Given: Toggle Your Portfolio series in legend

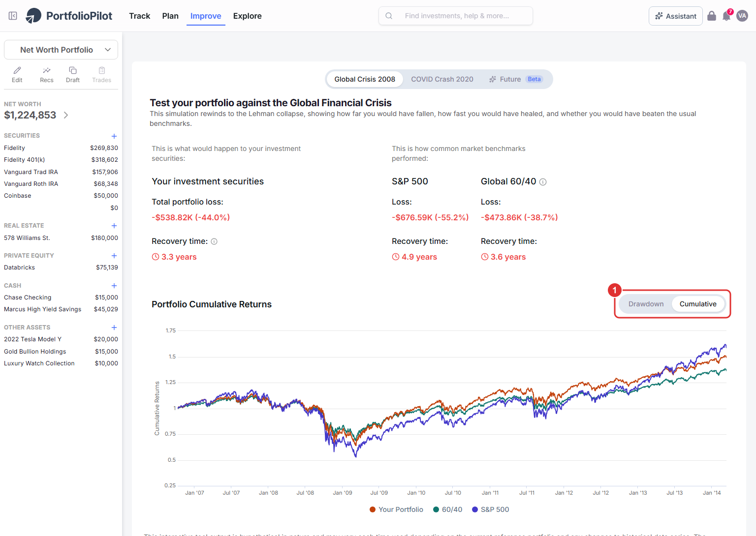Looking at the screenshot, I should click(396, 509).
